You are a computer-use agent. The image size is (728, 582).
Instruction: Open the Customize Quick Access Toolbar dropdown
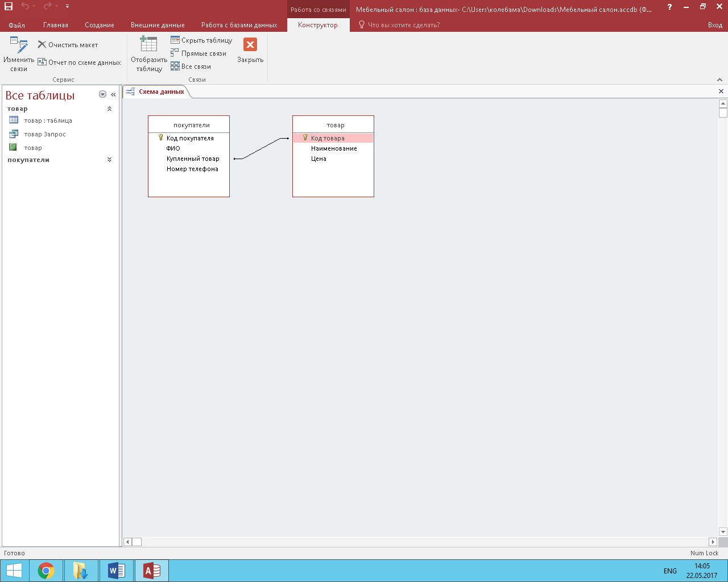[68, 6]
